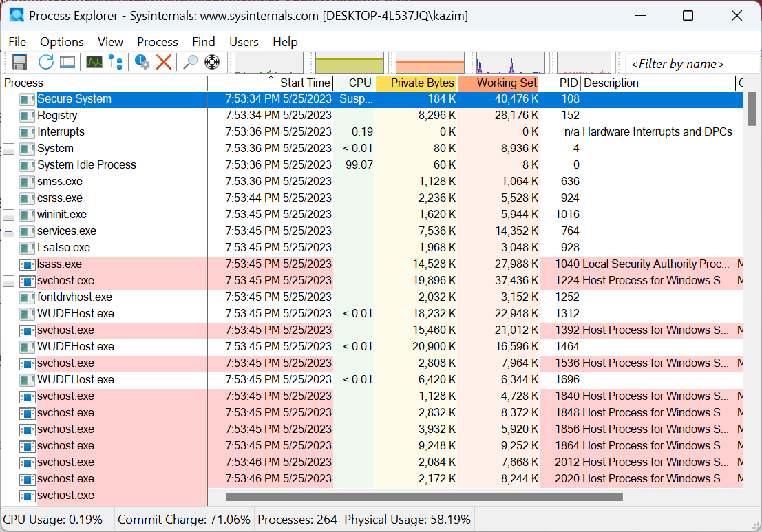Click the red X Kill Process icon
This screenshot has height=532, width=762.
coord(164,62)
